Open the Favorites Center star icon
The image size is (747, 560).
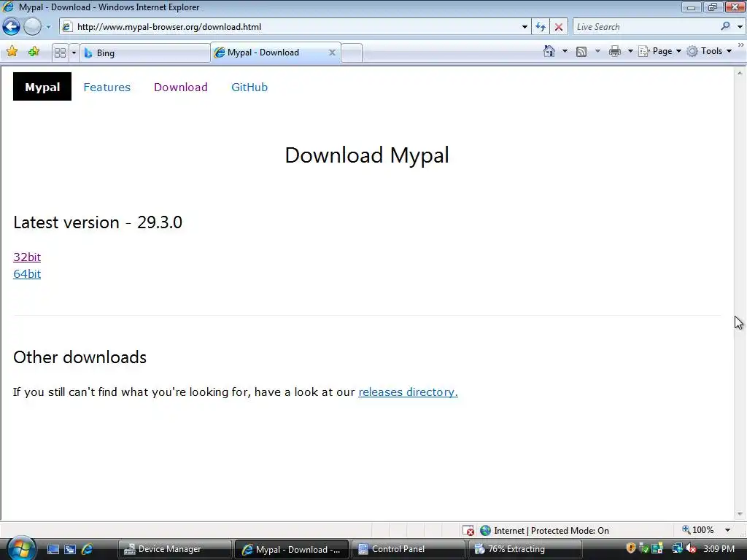12,52
